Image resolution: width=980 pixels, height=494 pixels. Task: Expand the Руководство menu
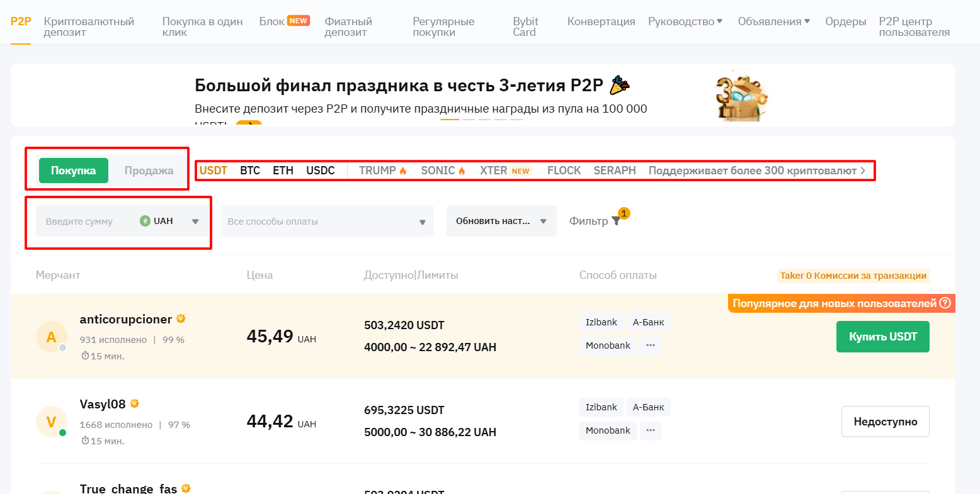(685, 21)
